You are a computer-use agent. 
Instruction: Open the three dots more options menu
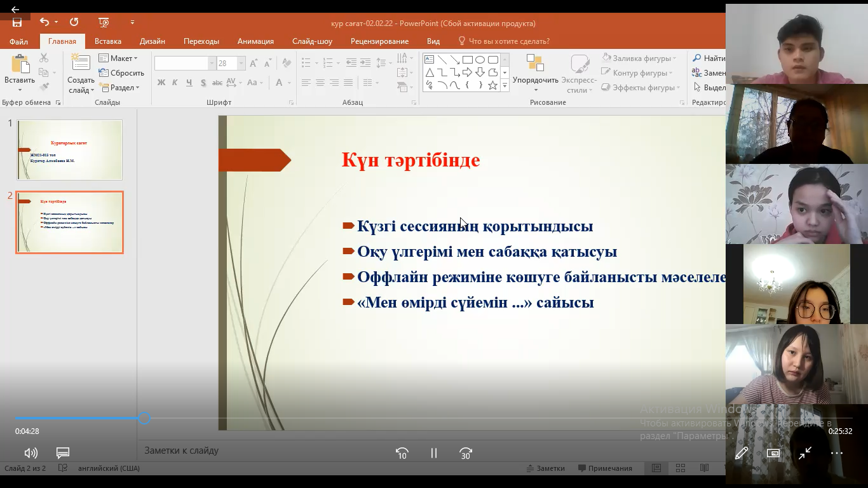pyautogui.click(x=837, y=453)
